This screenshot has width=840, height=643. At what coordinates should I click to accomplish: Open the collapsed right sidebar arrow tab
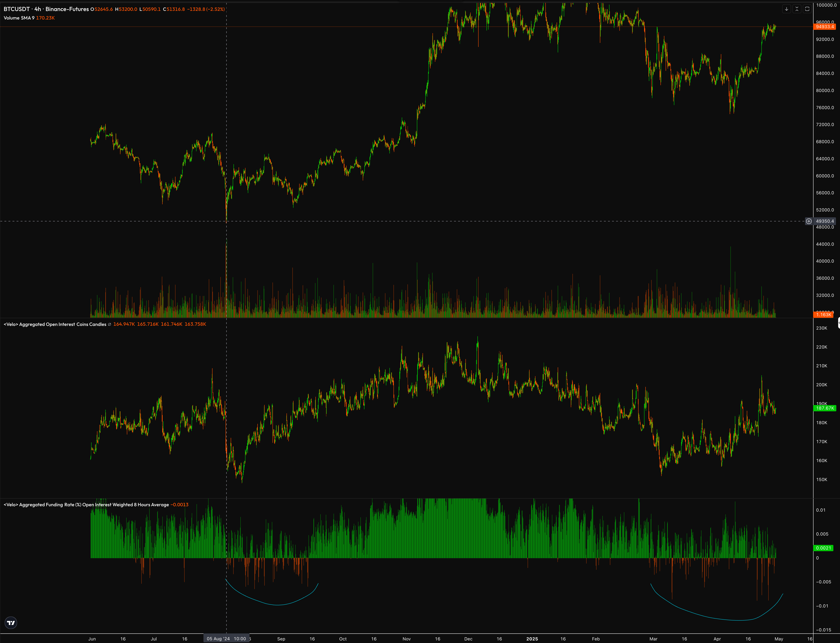tap(839, 323)
